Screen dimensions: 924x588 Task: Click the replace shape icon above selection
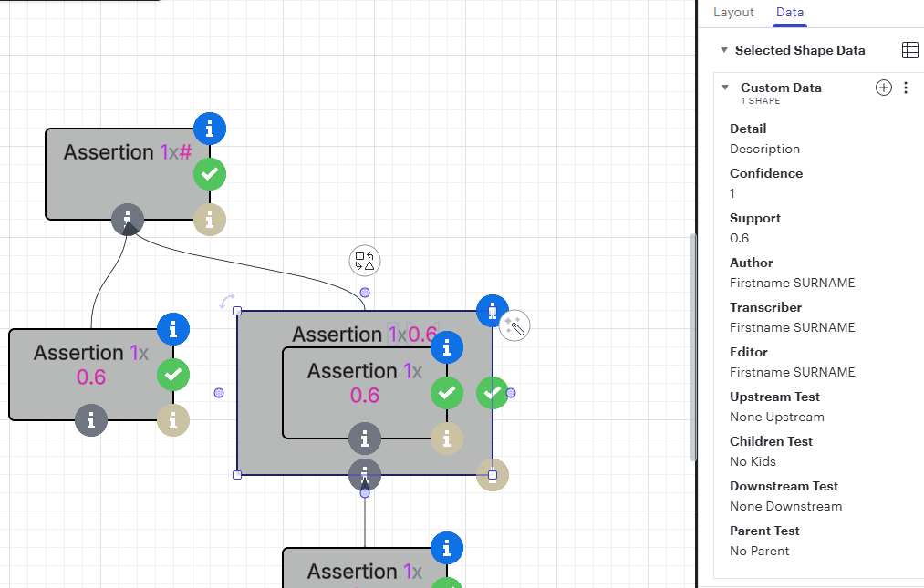(365, 261)
